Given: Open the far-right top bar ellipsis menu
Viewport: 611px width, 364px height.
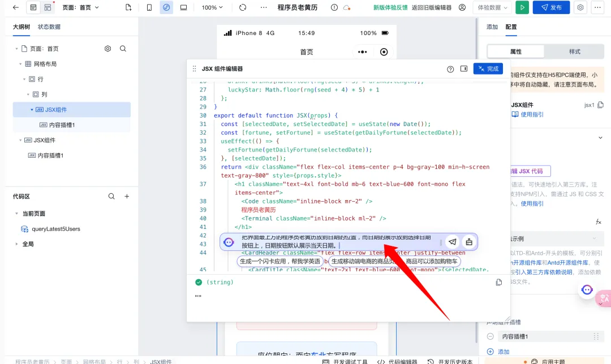Looking at the screenshot, I should [597, 7].
